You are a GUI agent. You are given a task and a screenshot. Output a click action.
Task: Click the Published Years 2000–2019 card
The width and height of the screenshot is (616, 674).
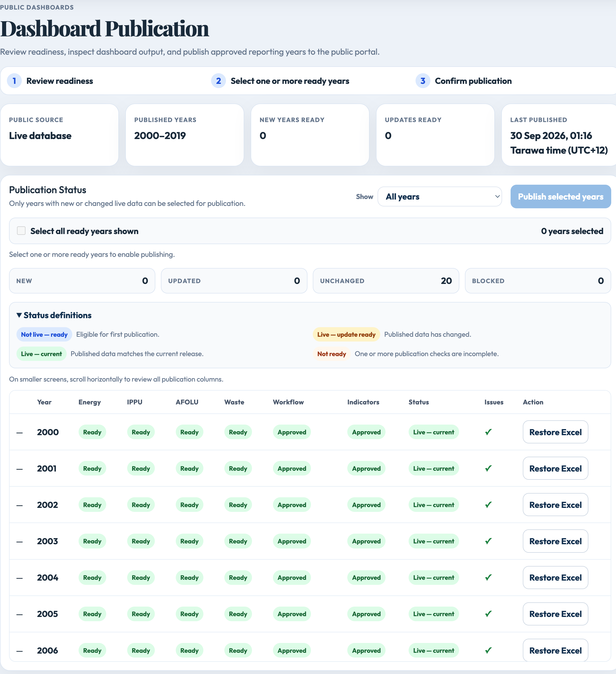185,135
